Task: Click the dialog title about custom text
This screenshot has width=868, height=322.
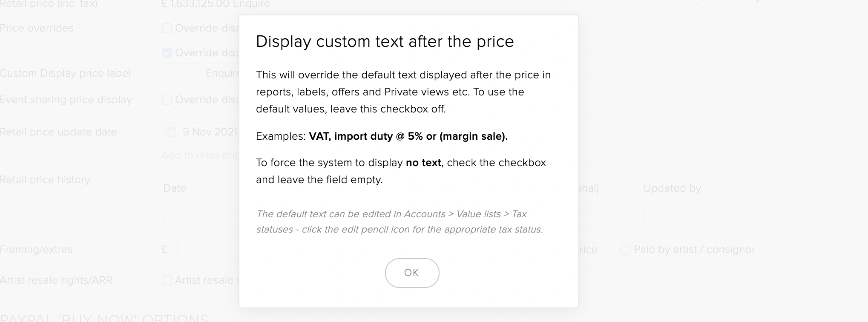Action: 385,41
